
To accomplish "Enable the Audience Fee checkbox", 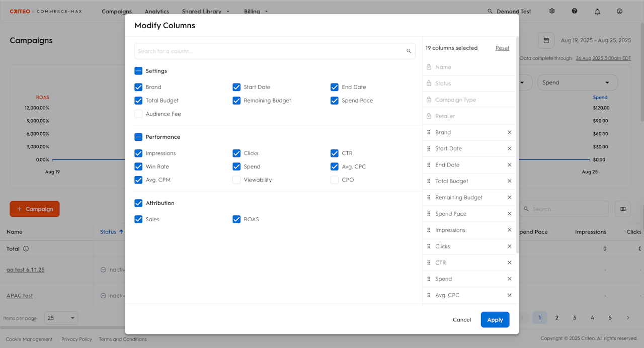I will click(x=138, y=114).
